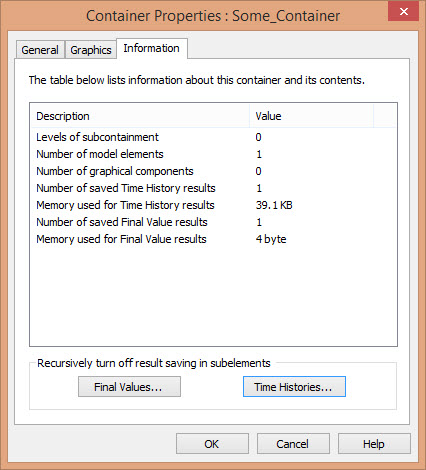The height and width of the screenshot is (470, 426).
Task: Confirm with the OK button
Action: [212, 444]
